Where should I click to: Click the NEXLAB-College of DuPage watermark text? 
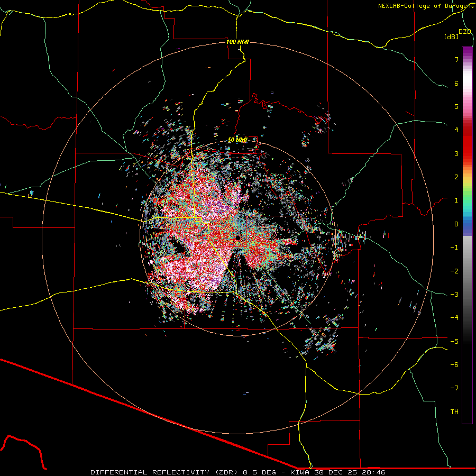click(425, 6)
